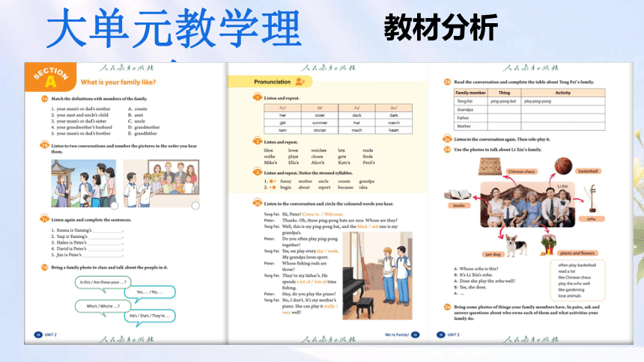Image resolution: width=644 pixels, height=362 pixels.
Task: Click the potted flowers picture
Action: tap(548, 244)
